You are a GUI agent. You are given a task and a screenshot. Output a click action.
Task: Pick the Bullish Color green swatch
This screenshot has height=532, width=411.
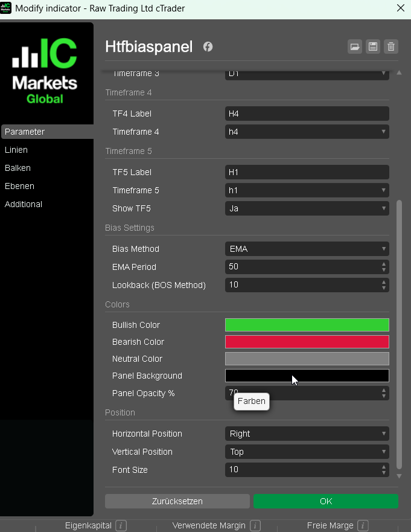(x=307, y=325)
